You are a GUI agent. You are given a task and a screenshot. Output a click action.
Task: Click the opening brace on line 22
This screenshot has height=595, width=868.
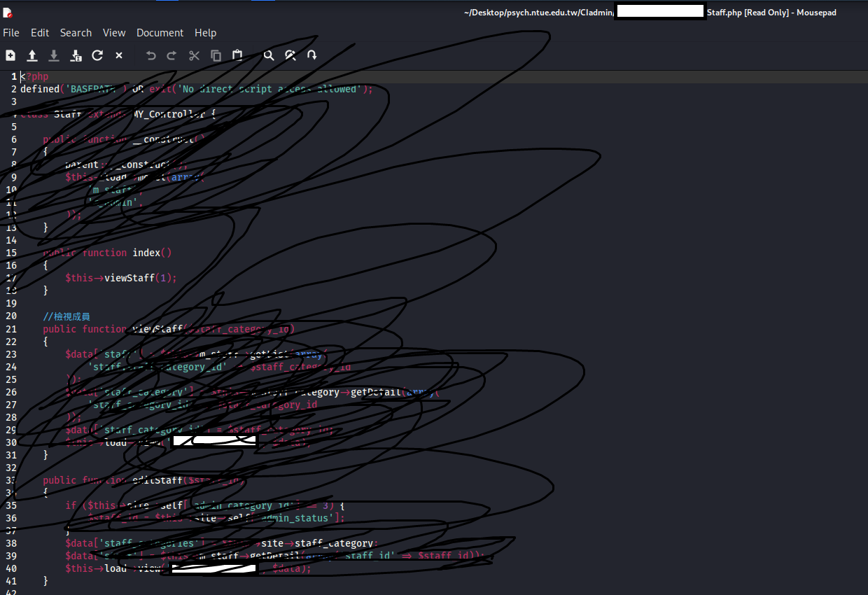(45, 341)
